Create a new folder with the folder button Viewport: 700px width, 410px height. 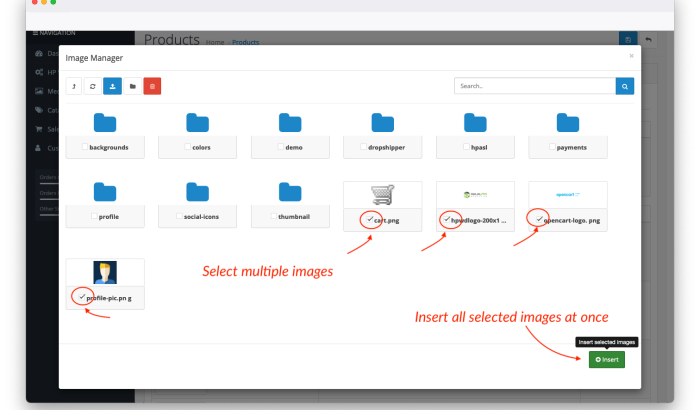point(133,86)
